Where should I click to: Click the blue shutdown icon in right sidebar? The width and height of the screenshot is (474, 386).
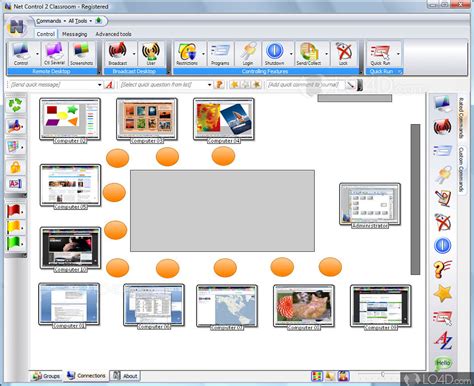point(443,245)
